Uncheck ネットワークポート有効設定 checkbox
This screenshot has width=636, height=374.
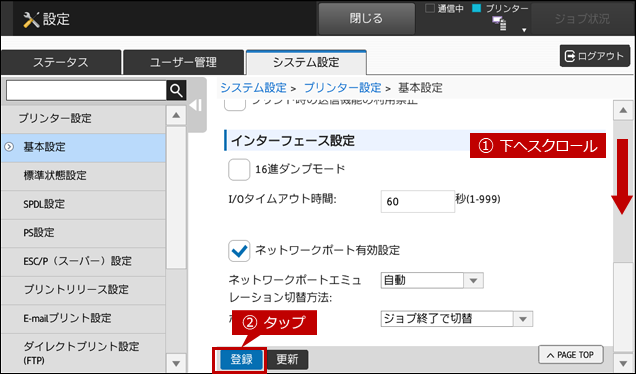239,250
